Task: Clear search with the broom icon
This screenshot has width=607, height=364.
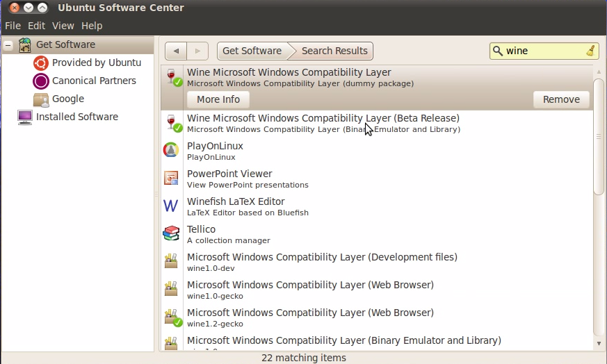Action: 590,51
